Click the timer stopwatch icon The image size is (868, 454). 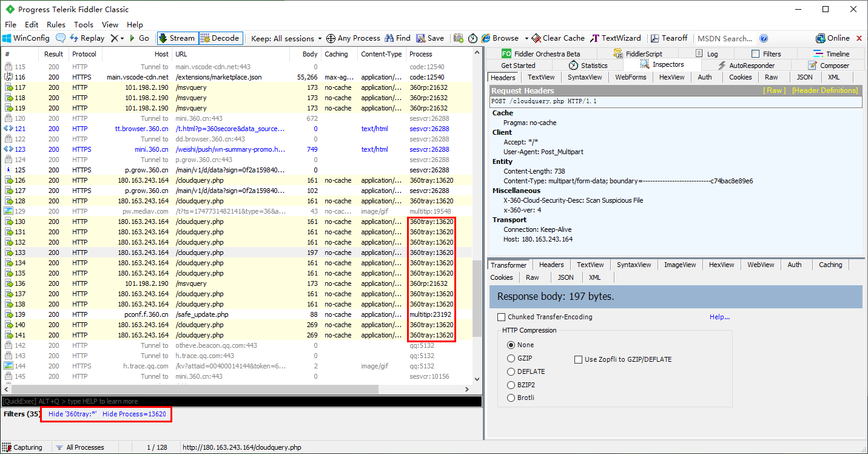click(473, 38)
